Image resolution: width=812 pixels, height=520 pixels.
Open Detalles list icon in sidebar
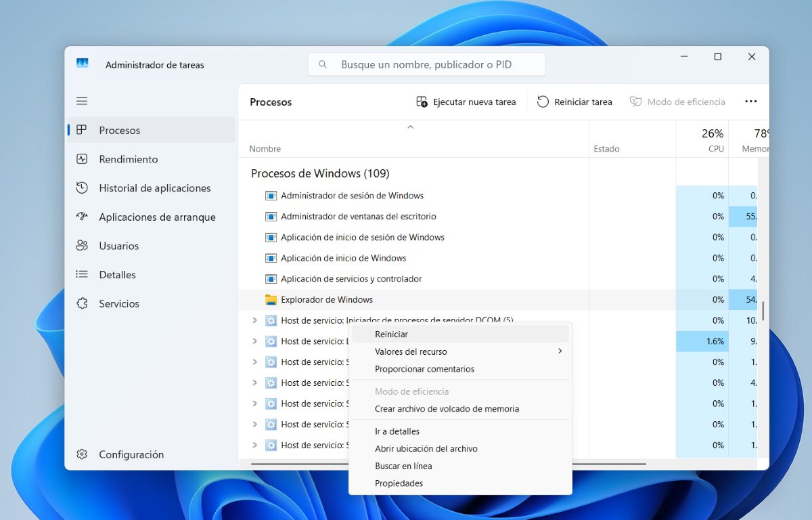coord(82,275)
